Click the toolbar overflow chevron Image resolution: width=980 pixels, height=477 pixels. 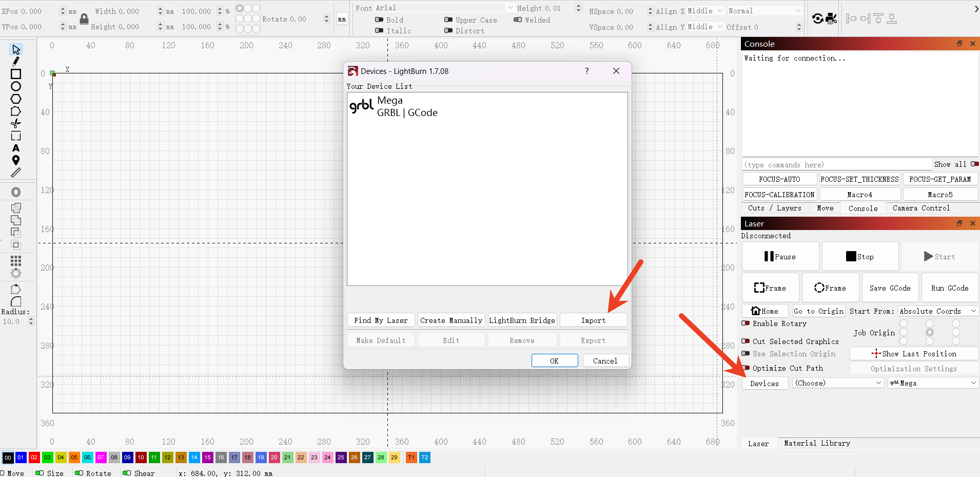click(x=975, y=9)
